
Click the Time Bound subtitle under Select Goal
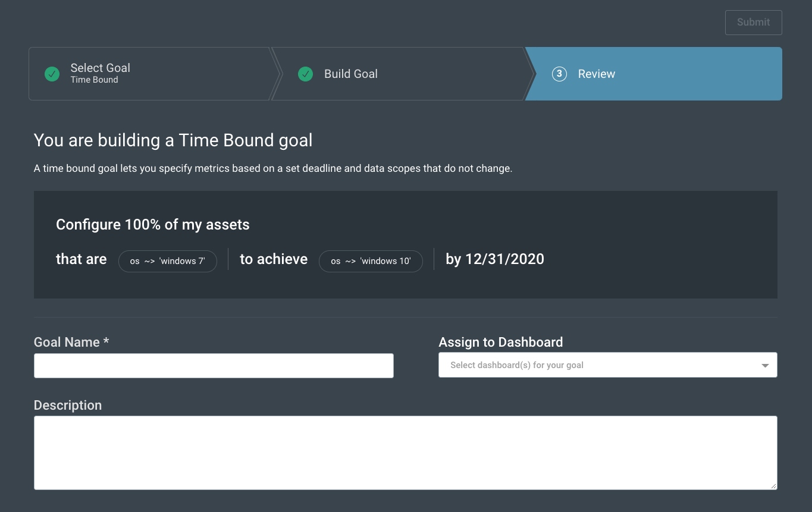tap(94, 80)
